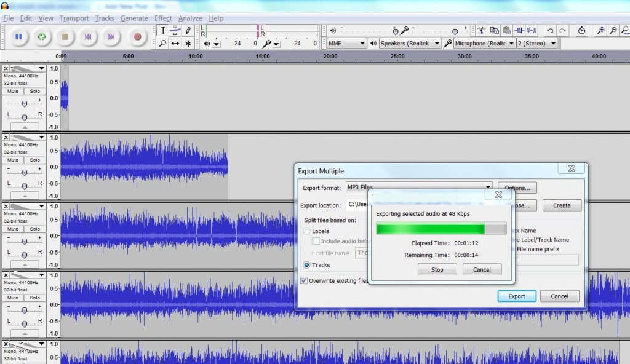Open the File menu
The width and height of the screenshot is (630, 364).
8,18
